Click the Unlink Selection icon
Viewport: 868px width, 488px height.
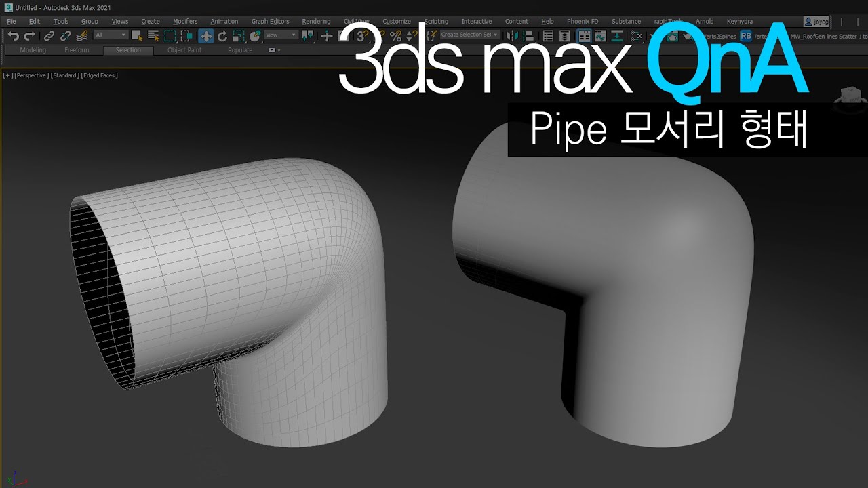click(65, 36)
